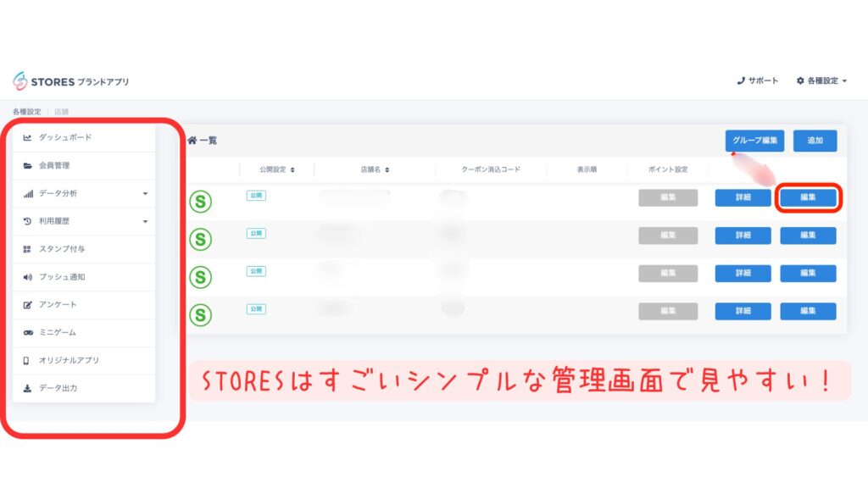The width and height of the screenshot is (868, 488).
Task: Open オリジナルアプリ via the phone icon
Action: coord(27,360)
